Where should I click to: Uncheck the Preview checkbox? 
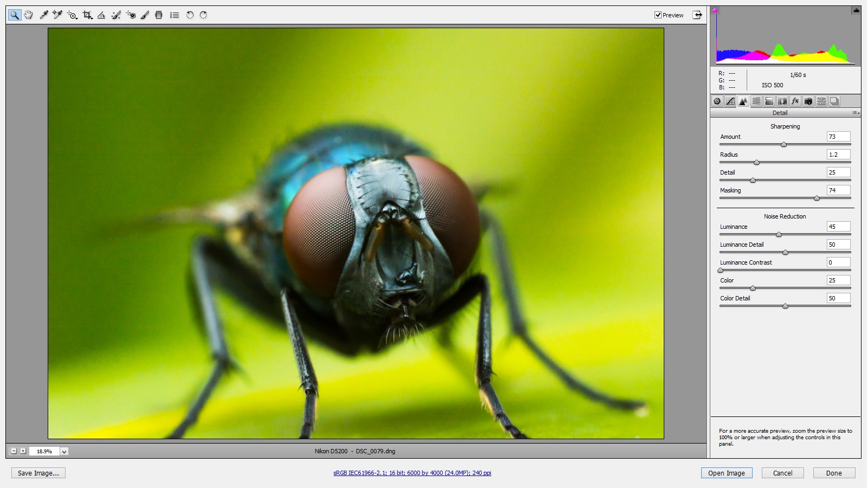click(x=658, y=15)
